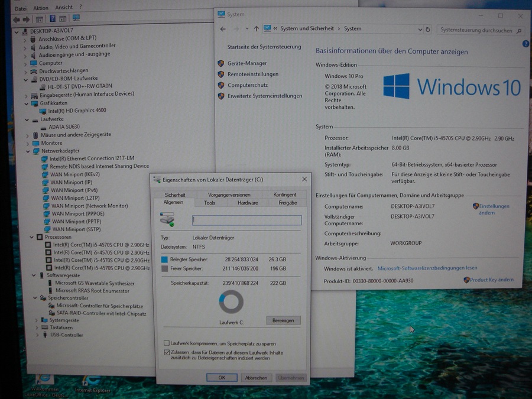Open the Aktion menu

[x=41, y=8]
